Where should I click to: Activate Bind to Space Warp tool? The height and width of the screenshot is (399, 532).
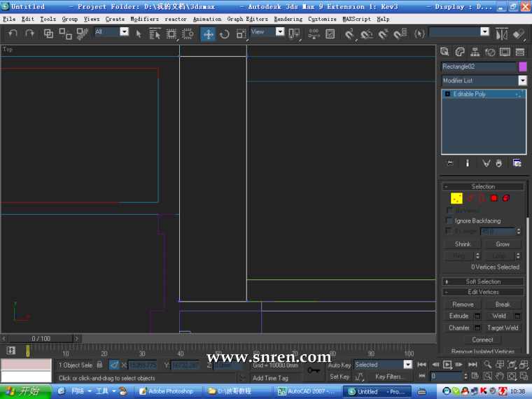(x=82, y=34)
